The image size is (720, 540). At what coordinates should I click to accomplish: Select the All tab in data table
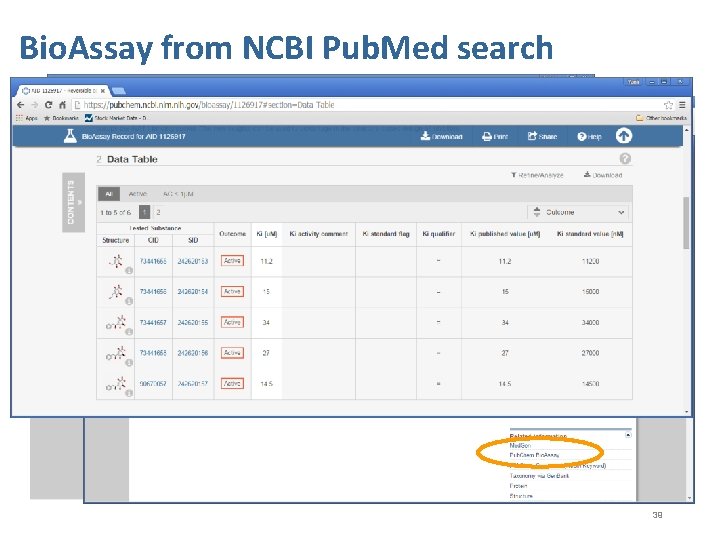coord(109,194)
